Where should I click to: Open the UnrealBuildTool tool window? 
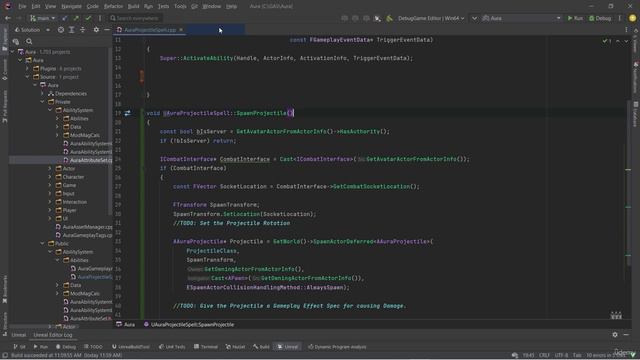tap(131, 347)
